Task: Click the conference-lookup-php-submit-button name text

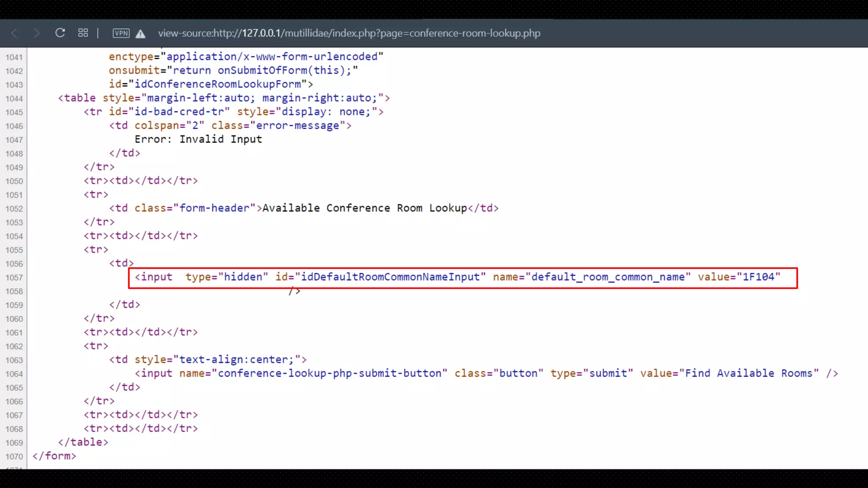Action: click(x=329, y=373)
